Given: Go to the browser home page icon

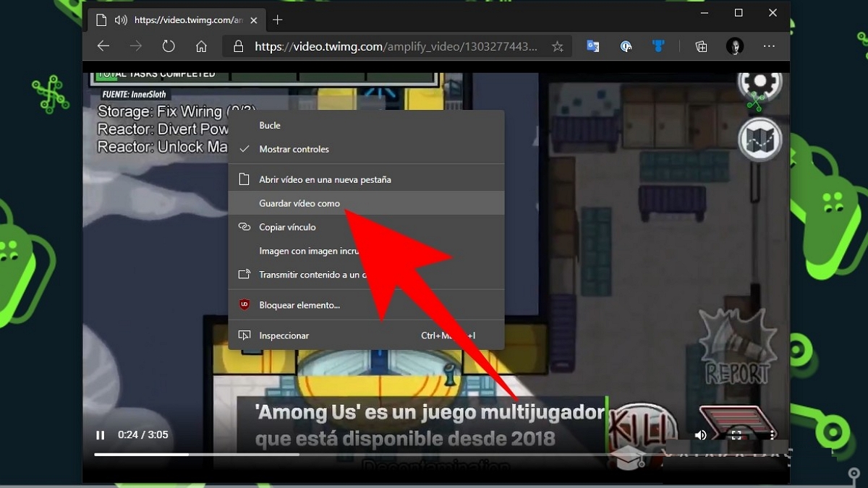Looking at the screenshot, I should point(201,46).
